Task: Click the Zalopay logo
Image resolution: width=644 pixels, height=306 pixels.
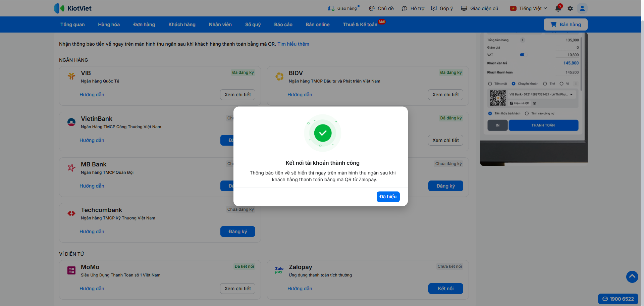Action: pos(279,270)
